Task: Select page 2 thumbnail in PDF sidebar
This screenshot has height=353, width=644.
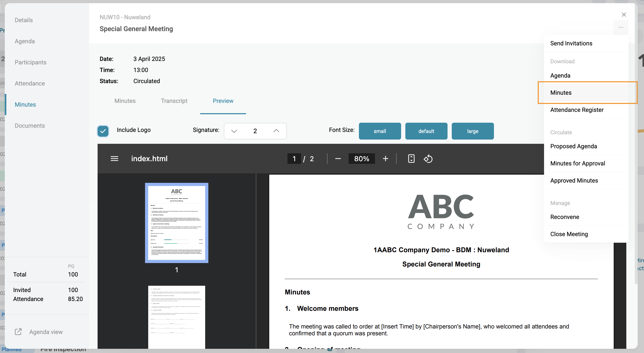Action: click(176, 317)
